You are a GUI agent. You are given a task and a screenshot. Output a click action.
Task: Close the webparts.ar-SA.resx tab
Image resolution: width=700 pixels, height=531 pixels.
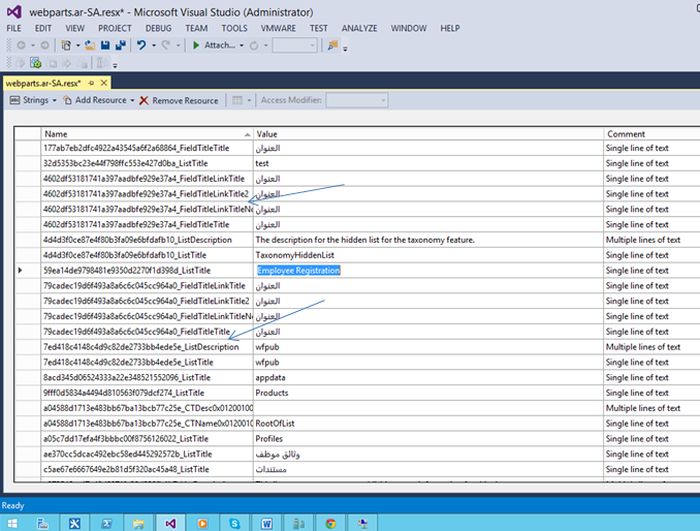click(103, 83)
